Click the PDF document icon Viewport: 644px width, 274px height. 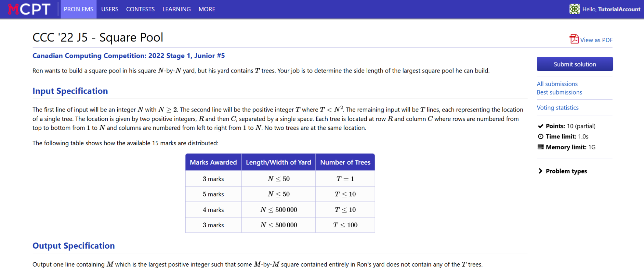[x=574, y=39]
